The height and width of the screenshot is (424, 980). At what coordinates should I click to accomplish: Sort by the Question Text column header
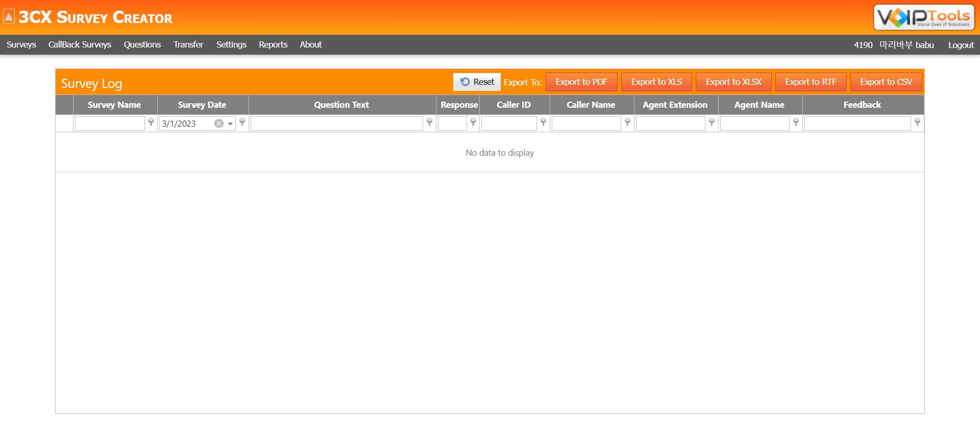[342, 105]
